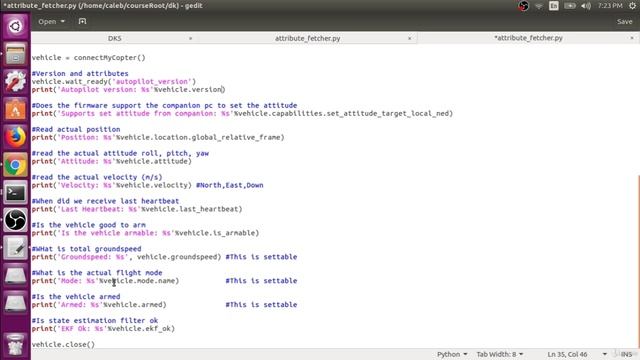Place cursor at 'Autopilot version: %s' print line
This screenshot has height=360, width=640.
coord(128,89)
